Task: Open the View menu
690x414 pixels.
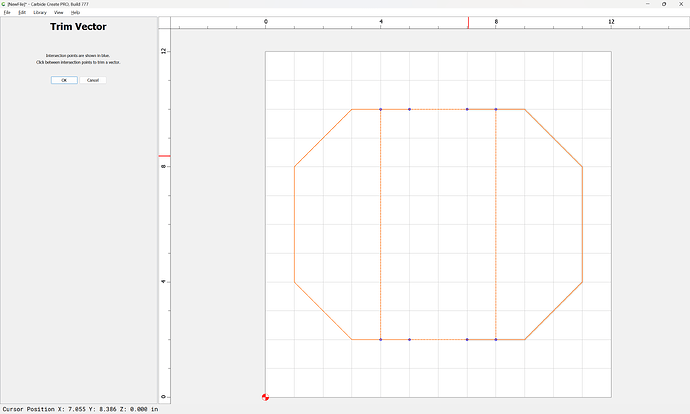Action: (x=59, y=12)
